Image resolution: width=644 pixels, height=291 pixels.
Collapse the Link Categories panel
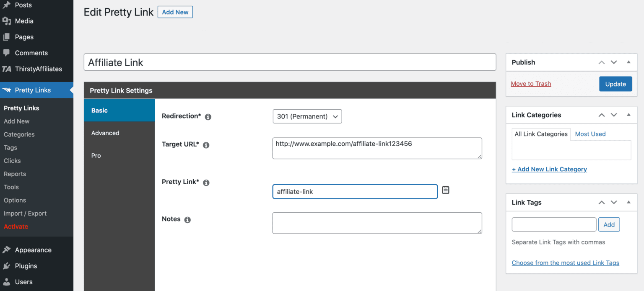pos(628,115)
